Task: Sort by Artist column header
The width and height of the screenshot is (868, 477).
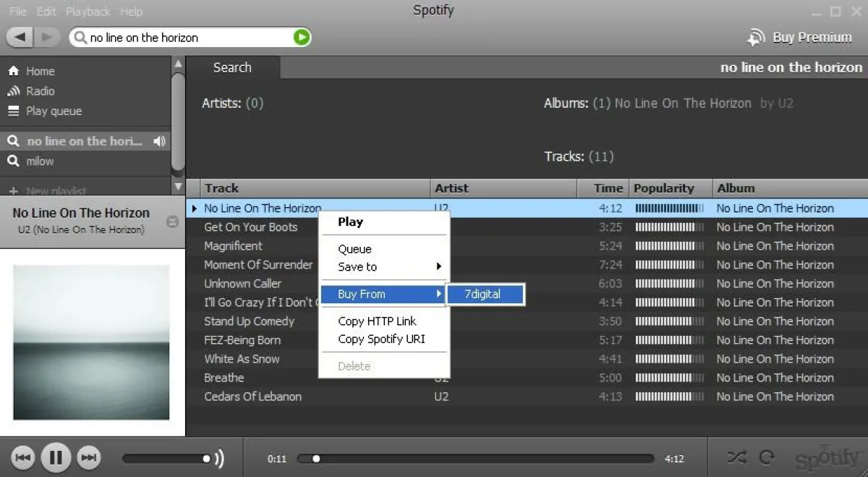Action: click(x=503, y=188)
